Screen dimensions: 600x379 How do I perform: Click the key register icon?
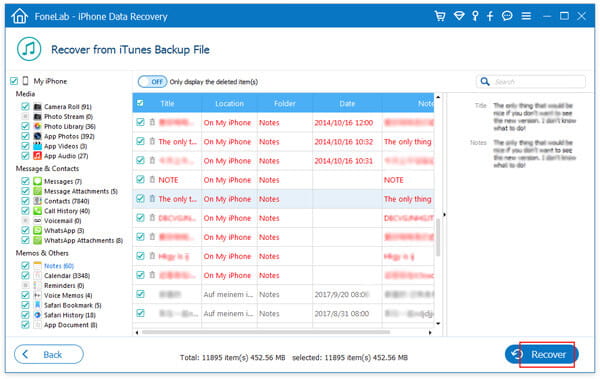pos(475,16)
